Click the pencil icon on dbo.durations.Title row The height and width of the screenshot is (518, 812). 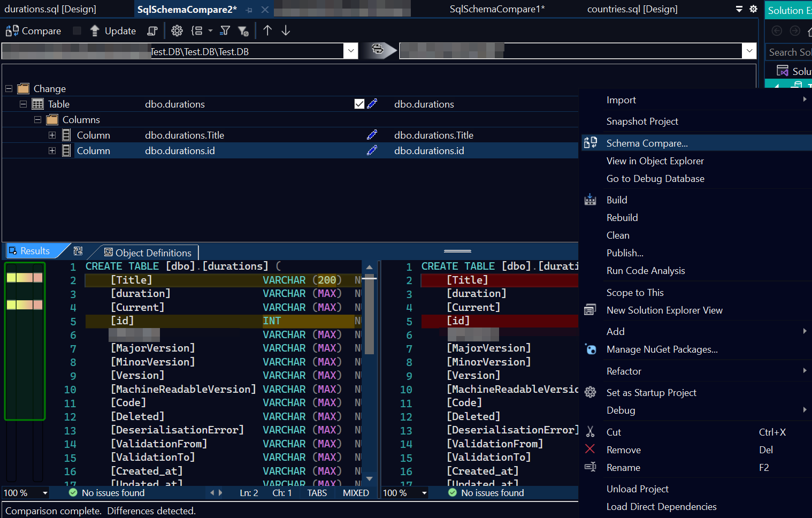pos(372,135)
